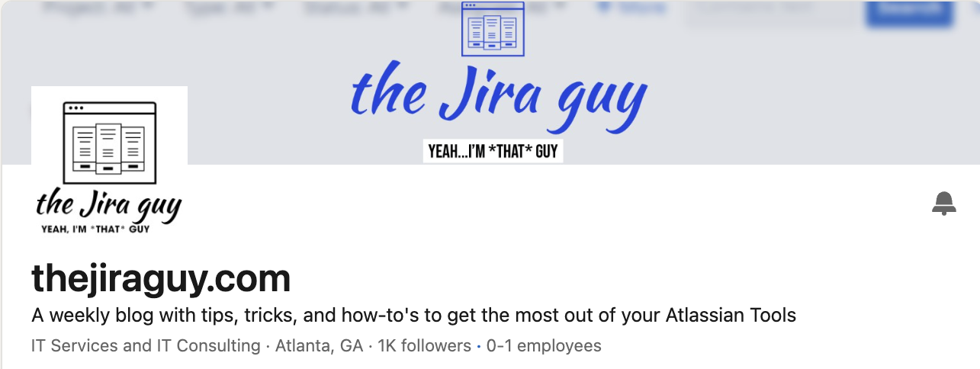This screenshot has height=369, width=980.
Task: Expand blurred Status dropdown in banner
Action: (x=355, y=9)
